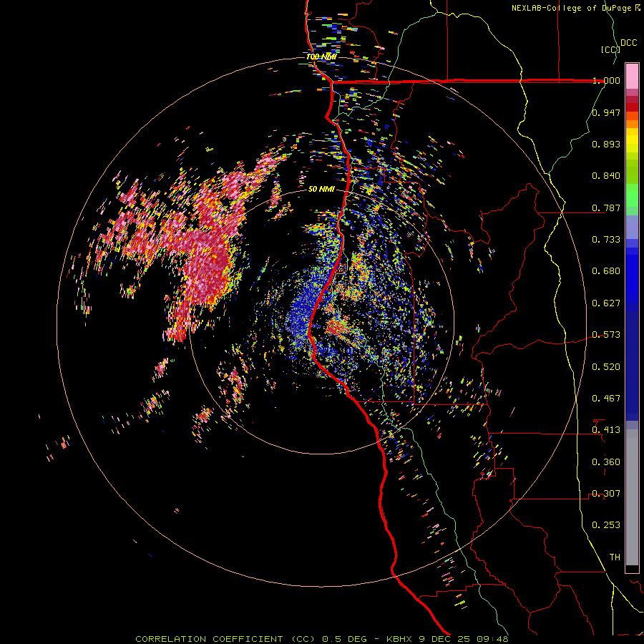The image size is (644, 644).
Task: Pick the light pink top color bar segment
Action: (x=632, y=77)
